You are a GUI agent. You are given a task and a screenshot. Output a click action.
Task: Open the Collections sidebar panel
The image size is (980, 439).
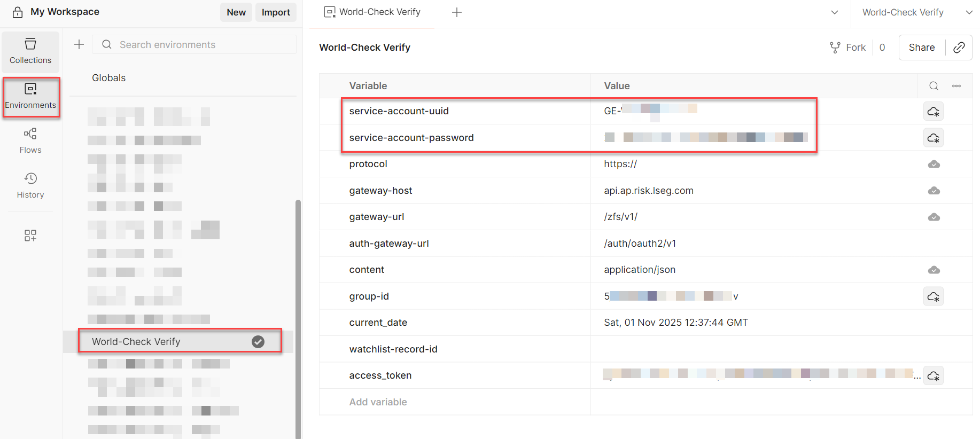point(30,52)
